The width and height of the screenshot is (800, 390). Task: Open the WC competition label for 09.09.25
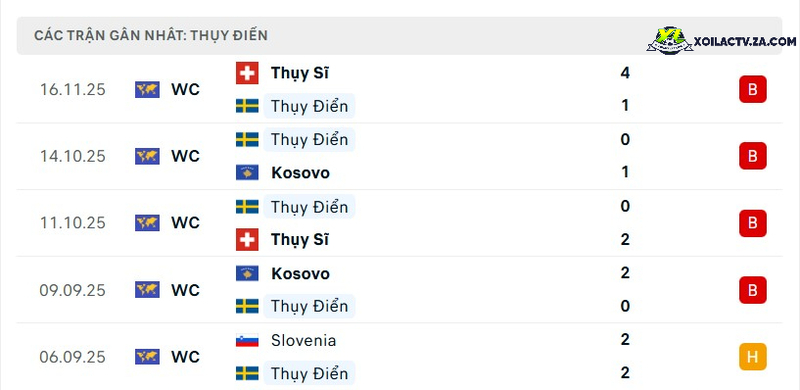[186, 290]
